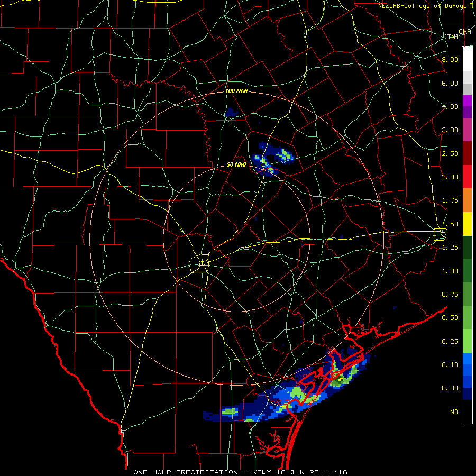Click the "ND" legend label

click(x=454, y=412)
